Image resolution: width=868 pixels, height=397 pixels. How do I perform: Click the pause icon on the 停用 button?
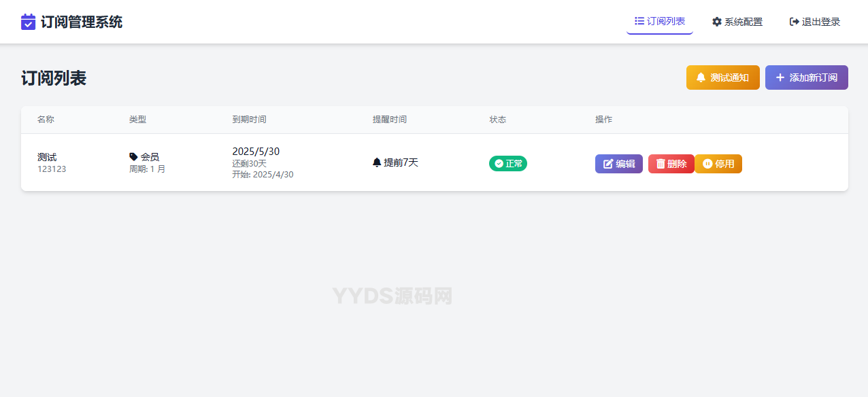(706, 163)
